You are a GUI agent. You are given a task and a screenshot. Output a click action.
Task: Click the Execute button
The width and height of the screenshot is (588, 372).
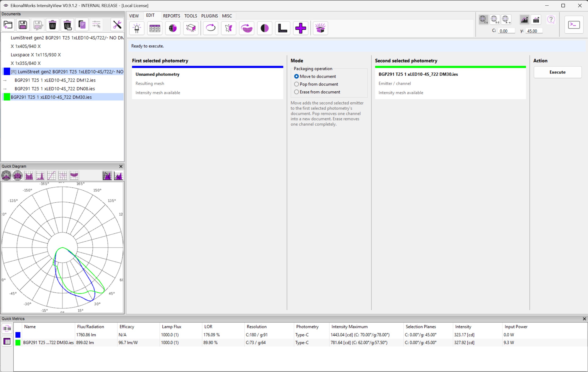[x=557, y=72]
